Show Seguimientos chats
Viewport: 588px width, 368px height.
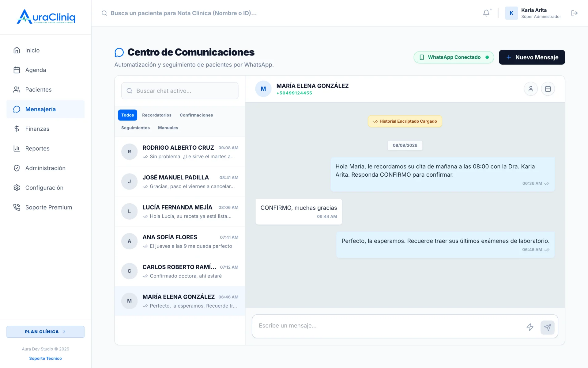[x=135, y=128]
